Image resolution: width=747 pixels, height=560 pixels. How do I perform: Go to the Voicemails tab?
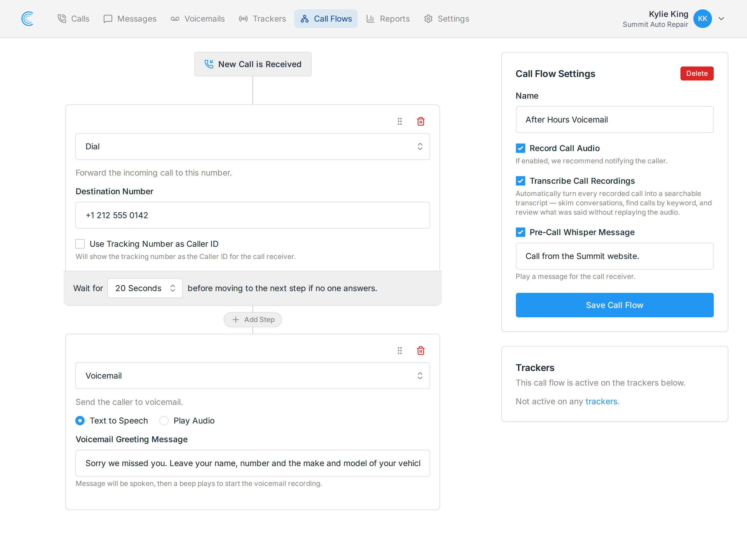pyautogui.click(x=198, y=19)
